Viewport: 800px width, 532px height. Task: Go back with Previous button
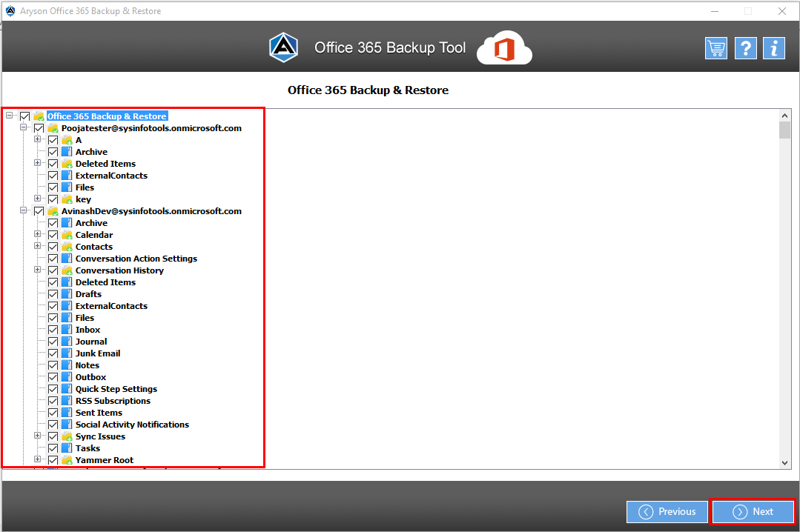[667, 511]
